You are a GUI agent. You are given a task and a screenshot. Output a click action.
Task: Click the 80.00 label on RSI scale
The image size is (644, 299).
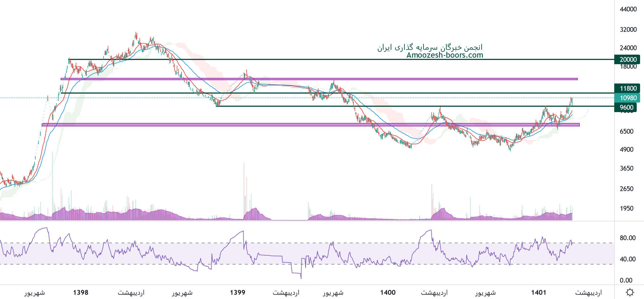(x=627, y=238)
